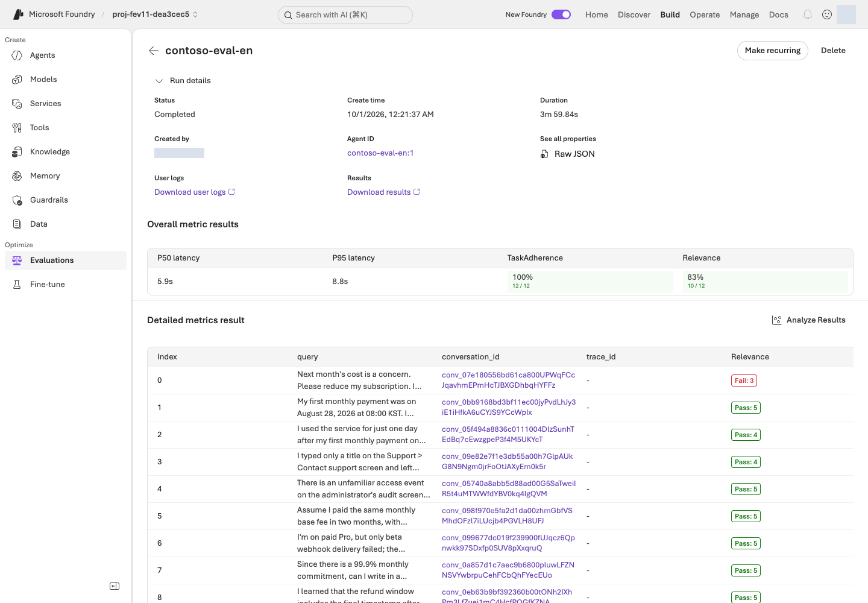Open the Docs tab
868x603 pixels.
point(779,14)
